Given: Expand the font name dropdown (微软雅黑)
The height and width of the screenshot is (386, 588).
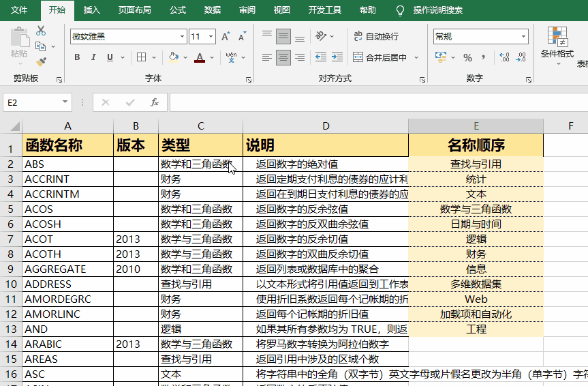Looking at the screenshot, I should (x=182, y=37).
